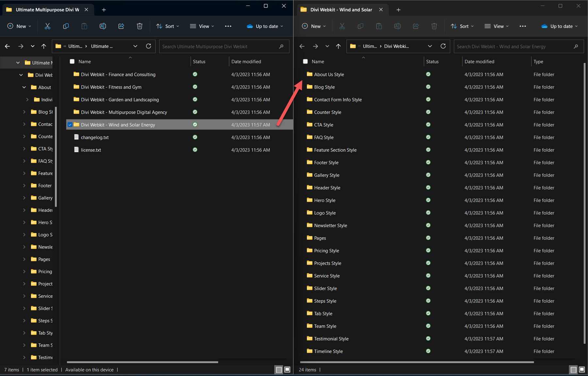588x376 pixels.
Task: Navigate up to parent folder in right window
Action: [x=338, y=46]
